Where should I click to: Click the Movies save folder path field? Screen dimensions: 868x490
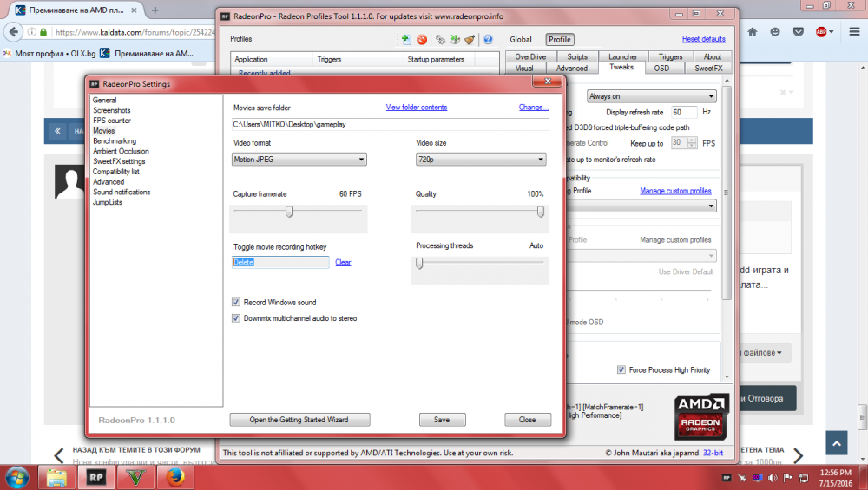pyautogui.click(x=391, y=124)
